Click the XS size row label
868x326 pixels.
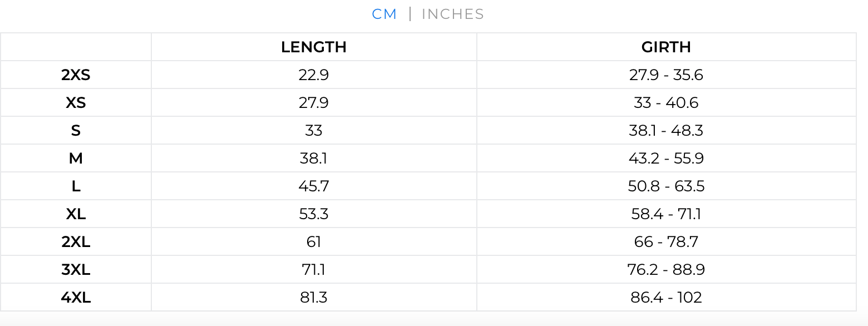coord(76,103)
